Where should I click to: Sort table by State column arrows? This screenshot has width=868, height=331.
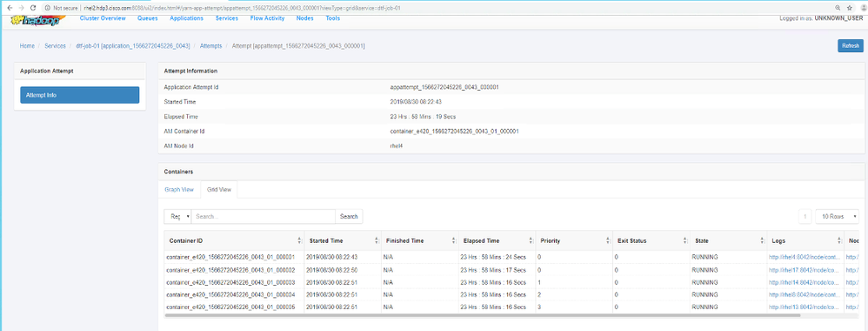pyautogui.click(x=762, y=241)
